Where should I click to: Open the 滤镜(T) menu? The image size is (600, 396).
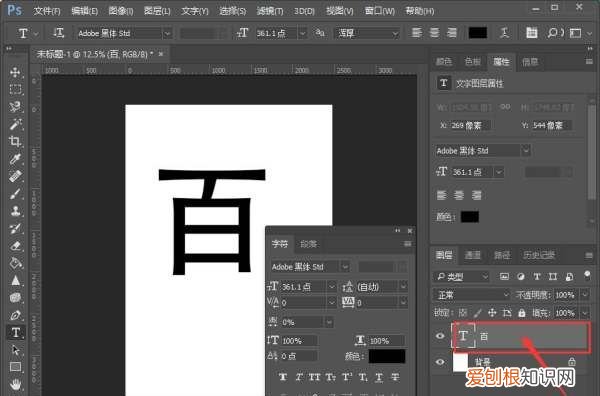[x=270, y=11]
